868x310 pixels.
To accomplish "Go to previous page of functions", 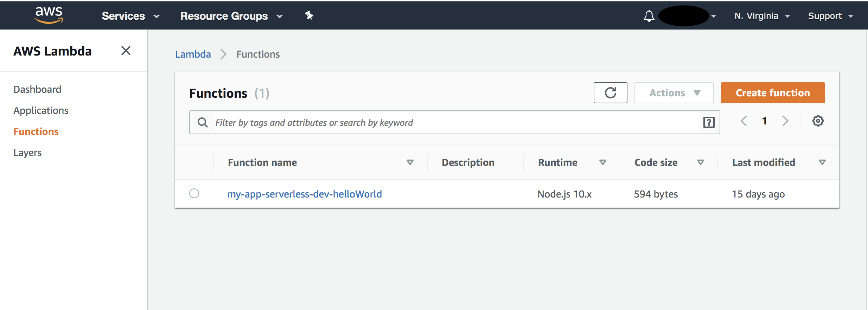I will (743, 121).
